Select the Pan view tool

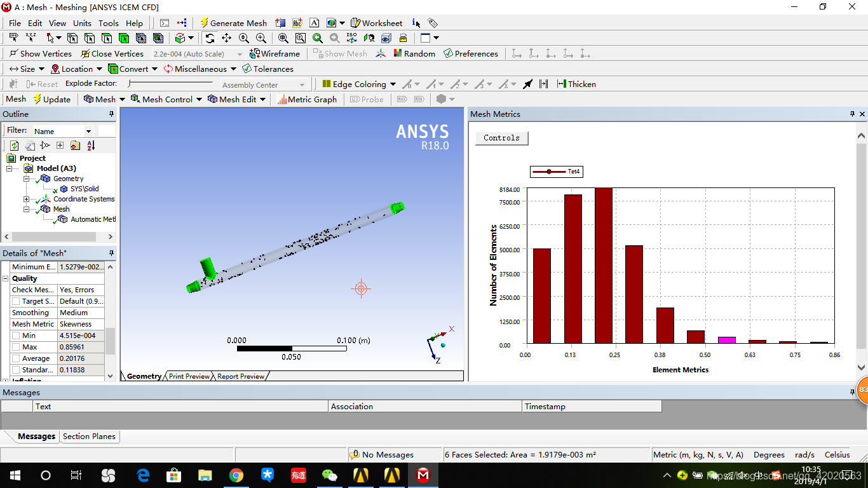point(226,38)
